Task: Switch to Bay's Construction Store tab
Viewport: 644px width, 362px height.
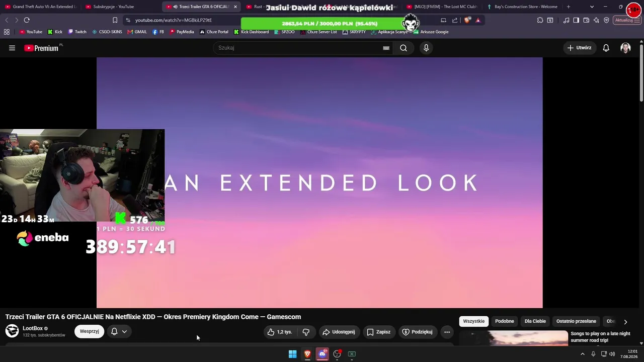Action: 523,7
